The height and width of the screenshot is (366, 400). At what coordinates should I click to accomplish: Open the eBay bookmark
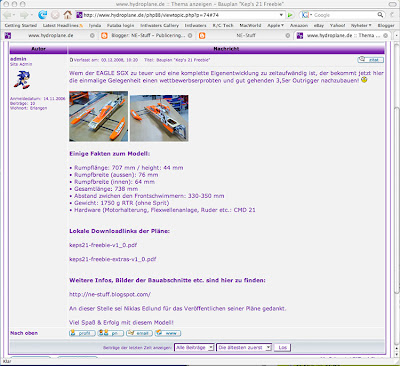[x=319, y=25]
